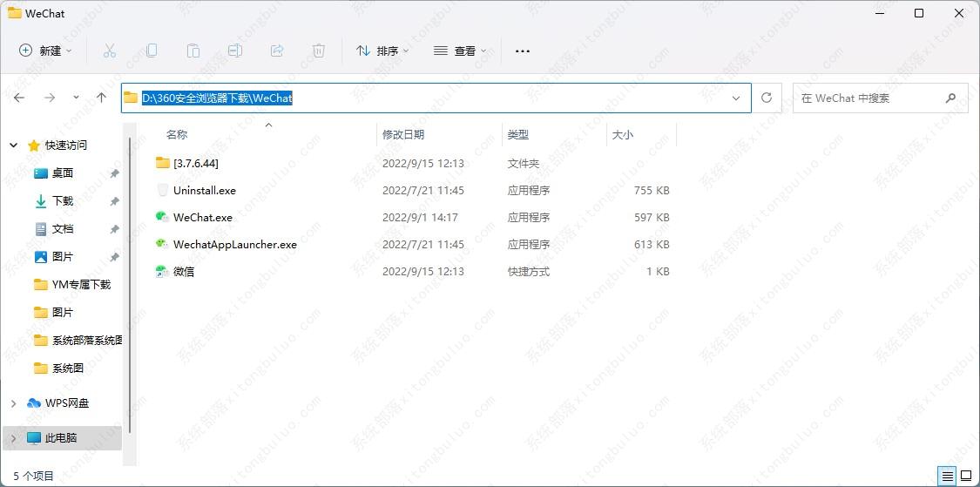The width and height of the screenshot is (980, 487).
Task: Open 桌面 in the sidebar
Action: pyautogui.click(x=63, y=173)
